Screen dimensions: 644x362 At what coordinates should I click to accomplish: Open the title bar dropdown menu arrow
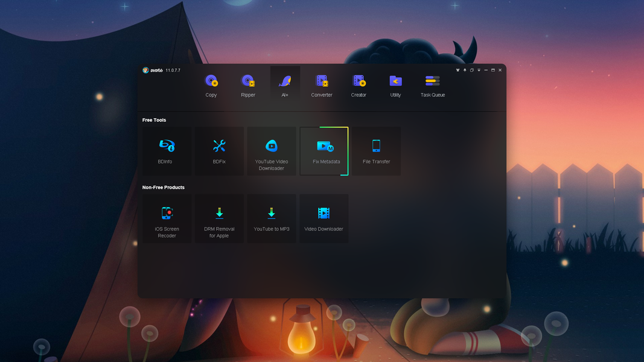coord(479,70)
